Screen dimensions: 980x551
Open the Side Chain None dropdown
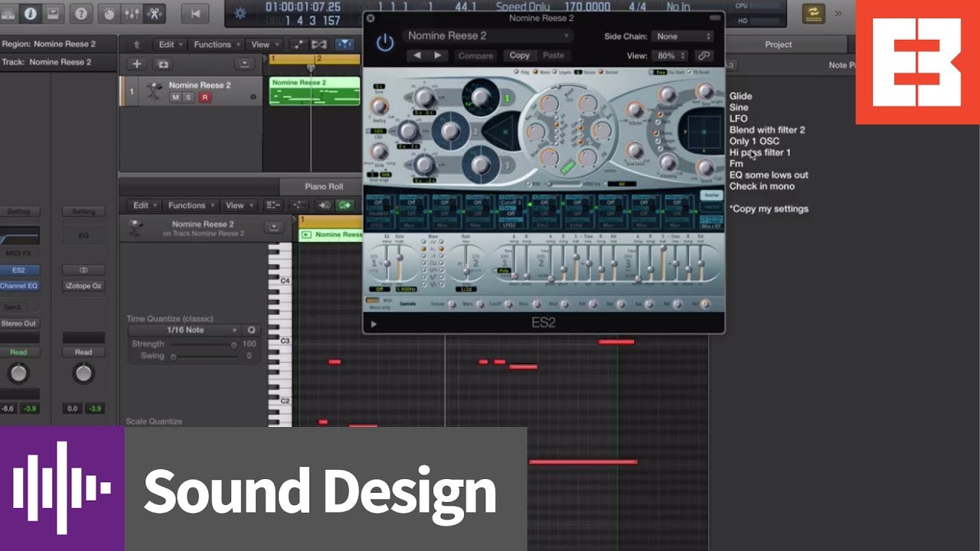pyautogui.click(x=682, y=36)
